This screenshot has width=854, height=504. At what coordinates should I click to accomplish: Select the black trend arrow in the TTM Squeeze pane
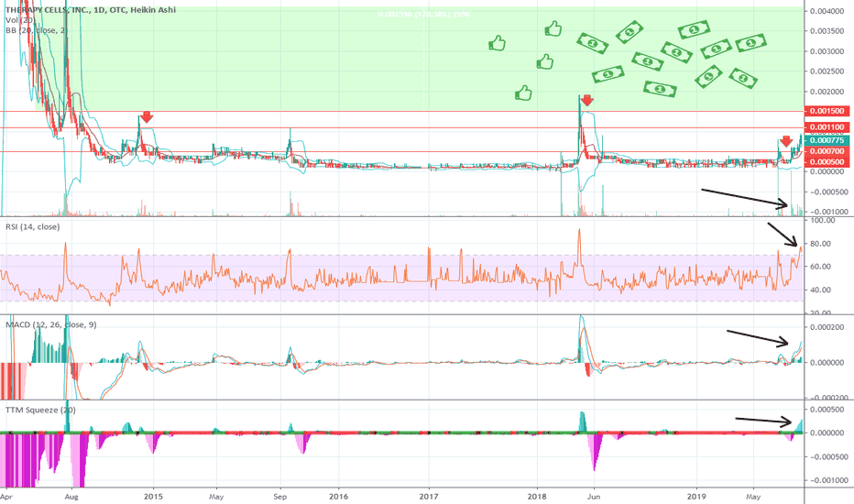(x=763, y=421)
